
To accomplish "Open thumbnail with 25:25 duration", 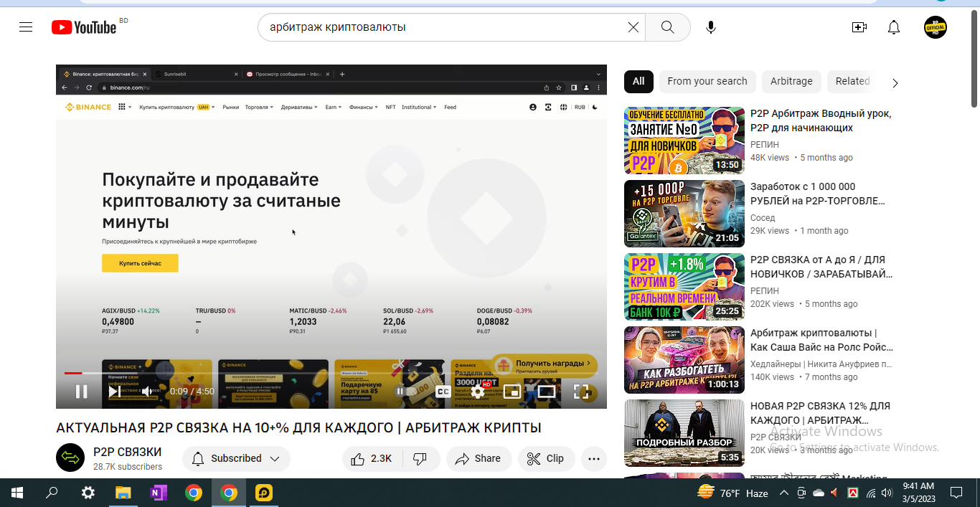I will click(684, 287).
